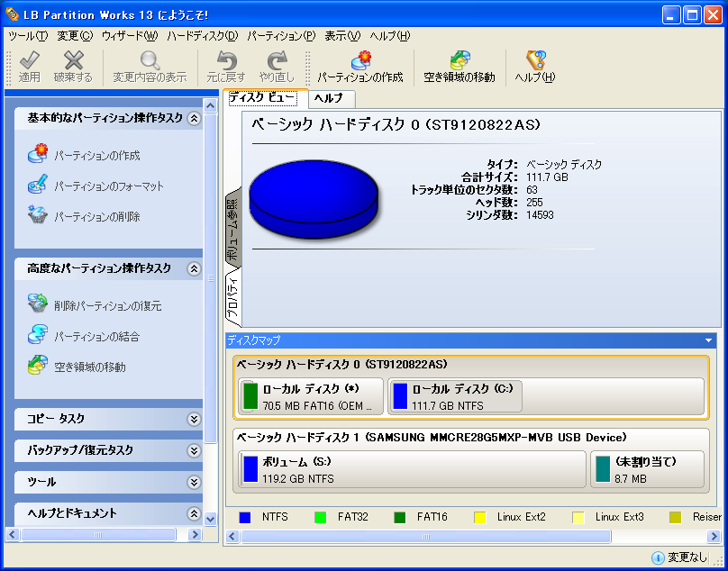This screenshot has height=571, width=728.
Task: Open the ディスクマップ panel dropdown arrow
Action: click(x=707, y=340)
